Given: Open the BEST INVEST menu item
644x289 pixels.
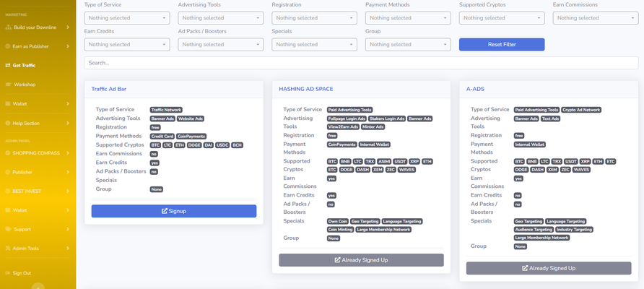Looking at the screenshot, I should pyautogui.click(x=38, y=191).
